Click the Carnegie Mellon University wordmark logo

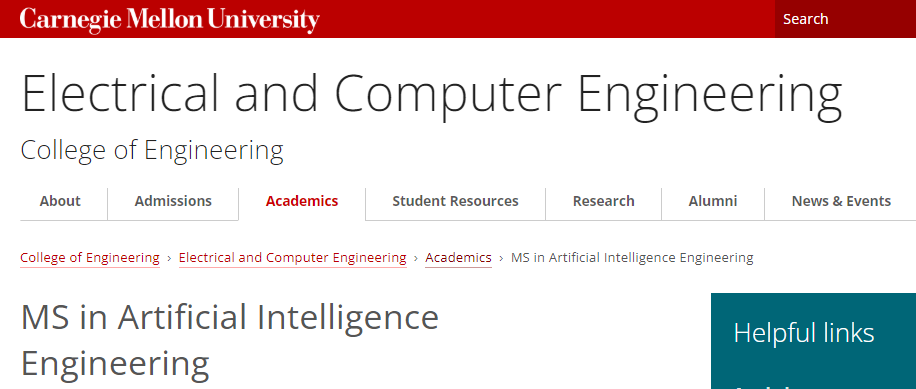(x=169, y=20)
